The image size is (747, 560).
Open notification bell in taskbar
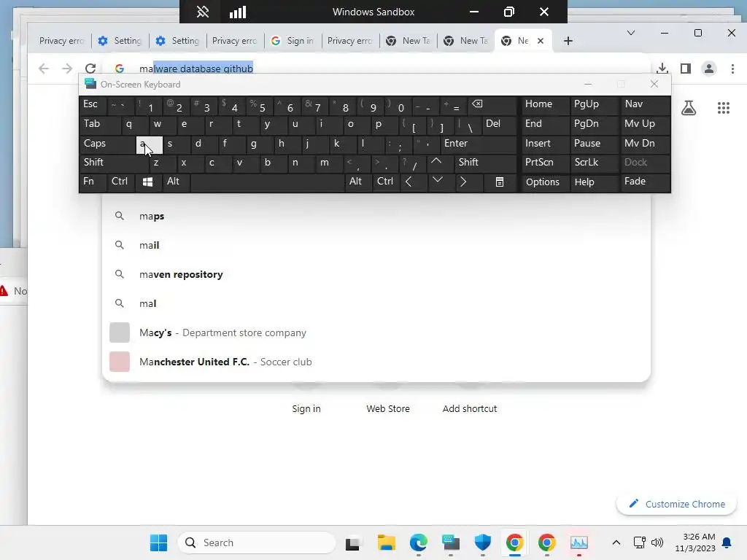pyautogui.click(x=727, y=542)
